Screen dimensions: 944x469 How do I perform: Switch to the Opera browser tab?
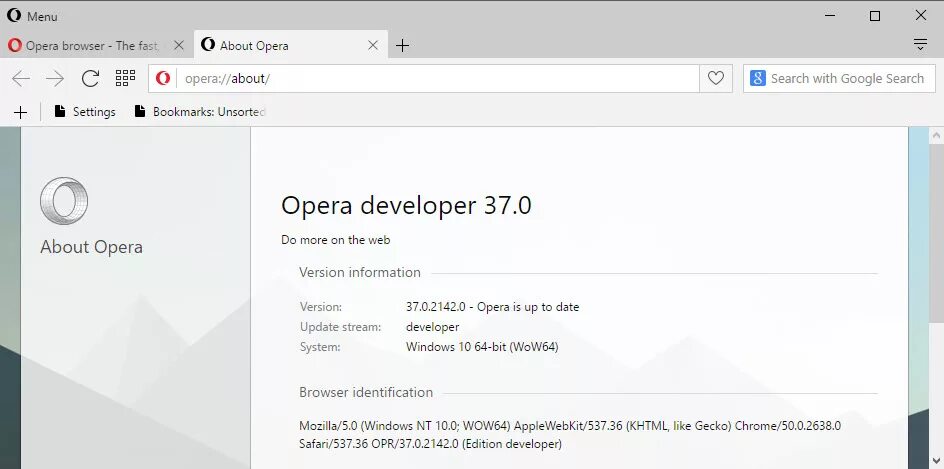point(96,45)
